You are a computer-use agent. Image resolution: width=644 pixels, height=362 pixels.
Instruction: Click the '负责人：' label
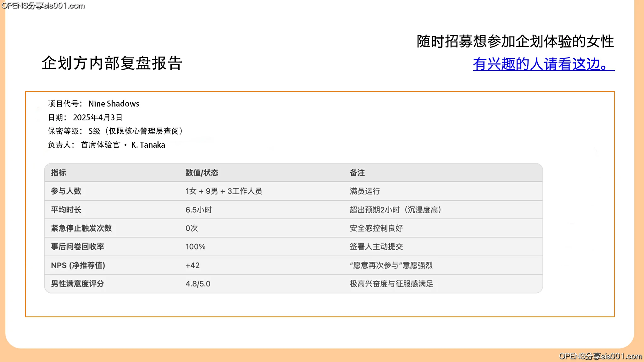tap(61, 145)
